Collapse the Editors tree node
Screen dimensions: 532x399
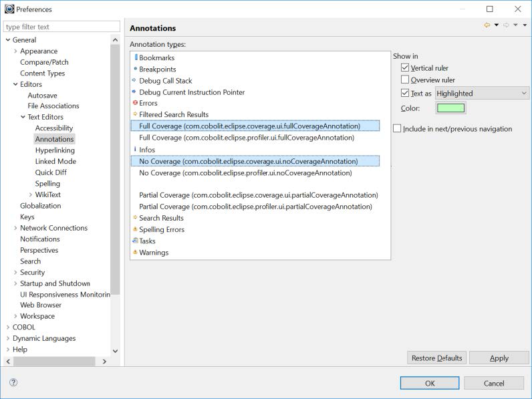click(x=15, y=84)
